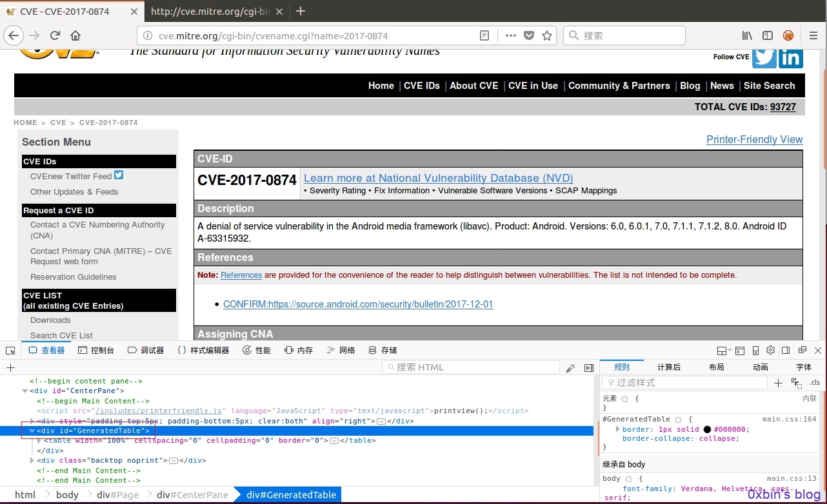Select div#CenterPane breadcrumb
This screenshot has width=827, height=504.
click(192, 495)
